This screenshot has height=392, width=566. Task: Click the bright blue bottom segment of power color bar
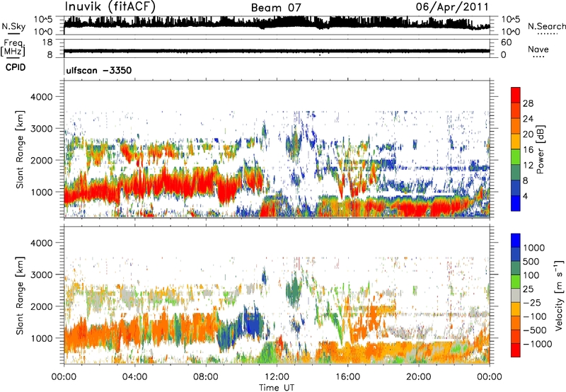coord(516,204)
